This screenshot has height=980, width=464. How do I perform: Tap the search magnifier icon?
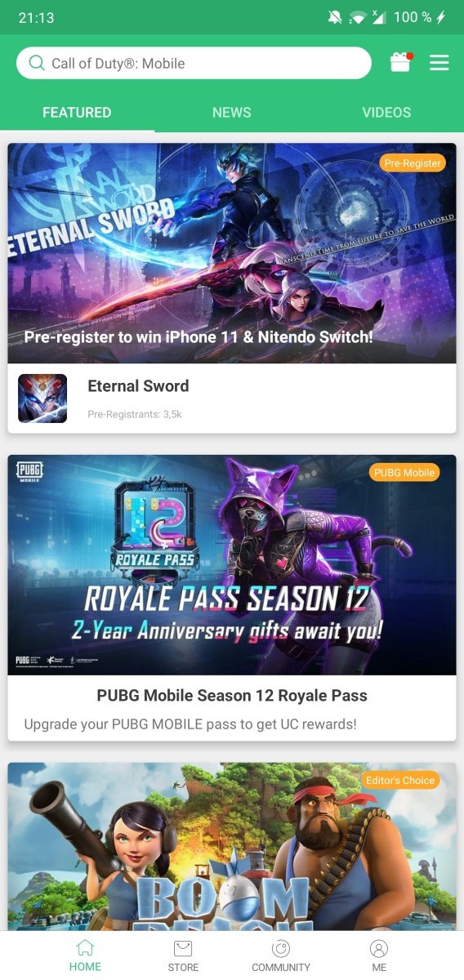37,63
